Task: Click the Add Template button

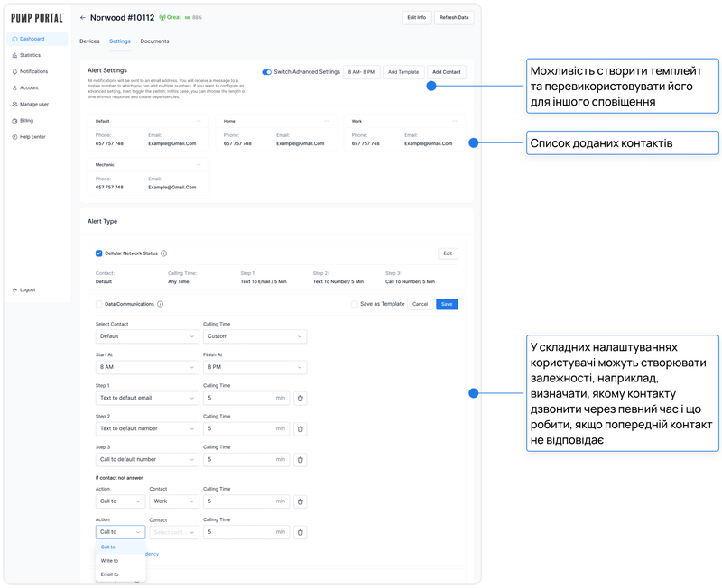Action: tap(403, 72)
